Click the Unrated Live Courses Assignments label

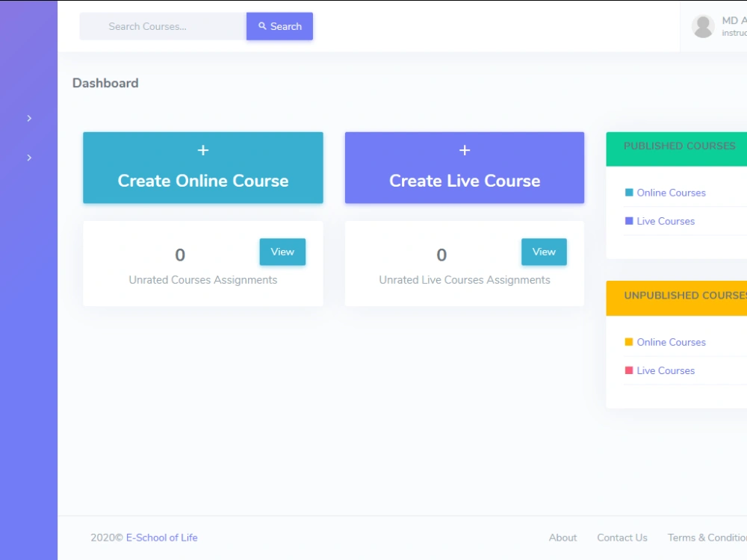click(465, 280)
